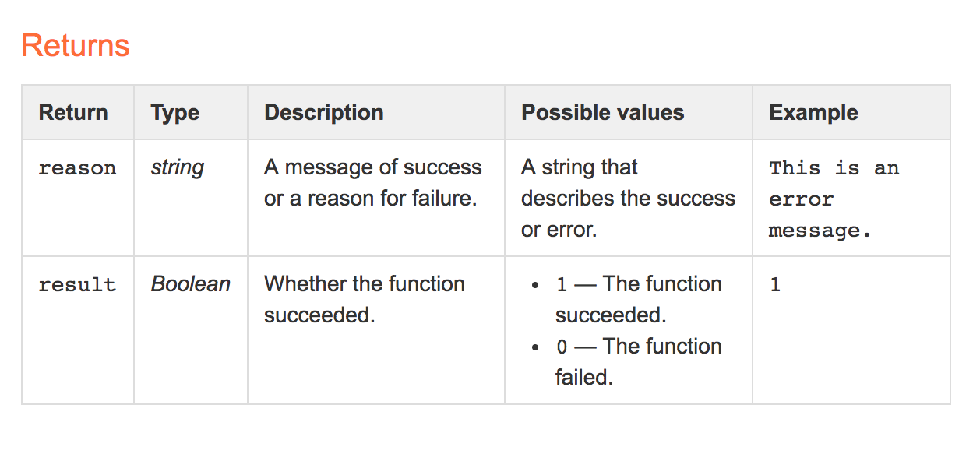Select the Type column header
The image size is (980, 454).
click(175, 113)
